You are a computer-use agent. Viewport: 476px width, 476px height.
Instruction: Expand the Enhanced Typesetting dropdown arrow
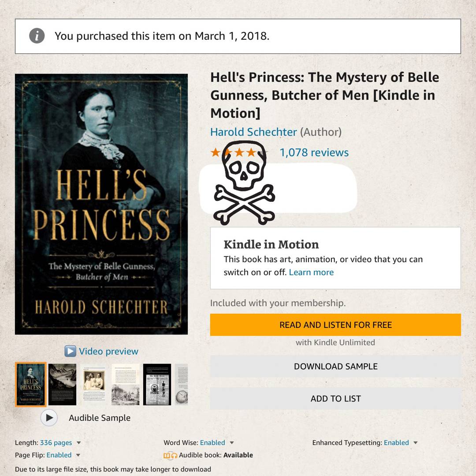click(416, 443)
